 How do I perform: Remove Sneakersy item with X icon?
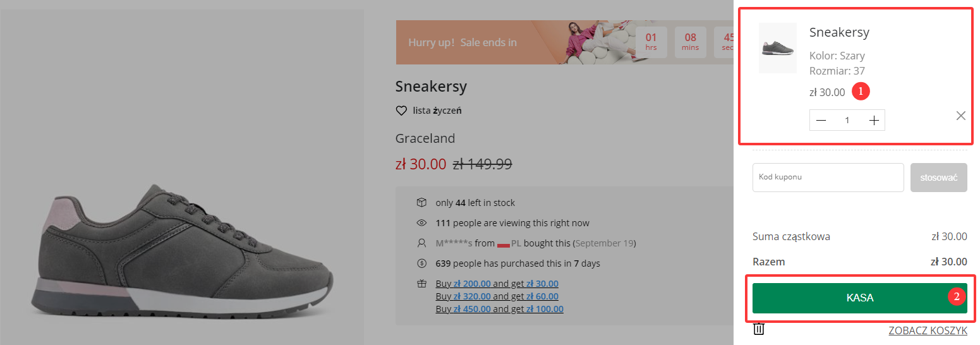[x=960, y=116]
